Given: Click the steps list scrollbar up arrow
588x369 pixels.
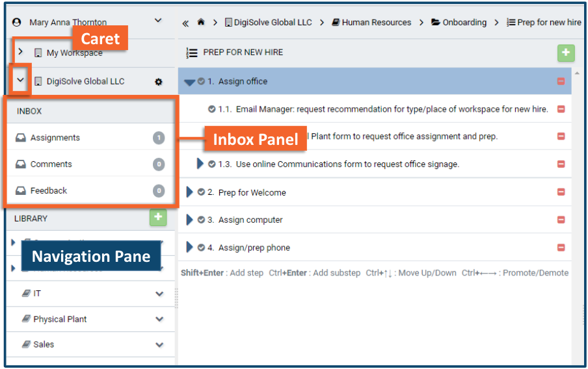Looking at the screenshot, I should coord(577,73).
